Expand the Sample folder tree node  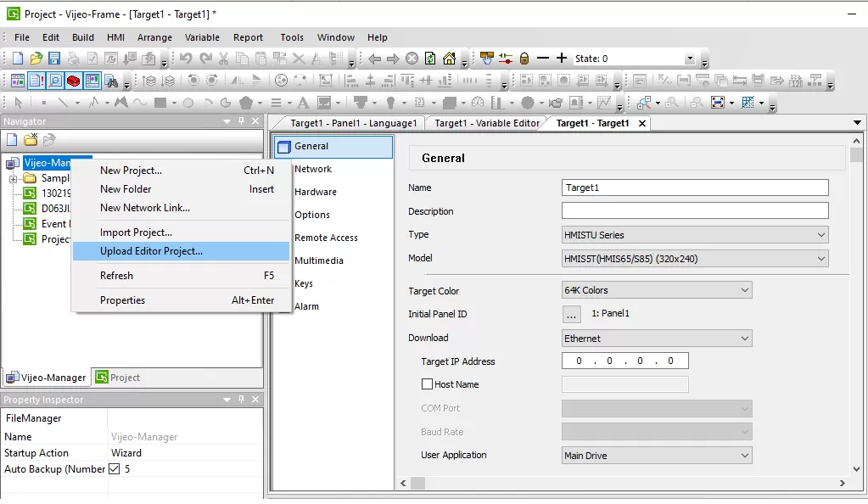pyautogui.click(x=14, y=179)
